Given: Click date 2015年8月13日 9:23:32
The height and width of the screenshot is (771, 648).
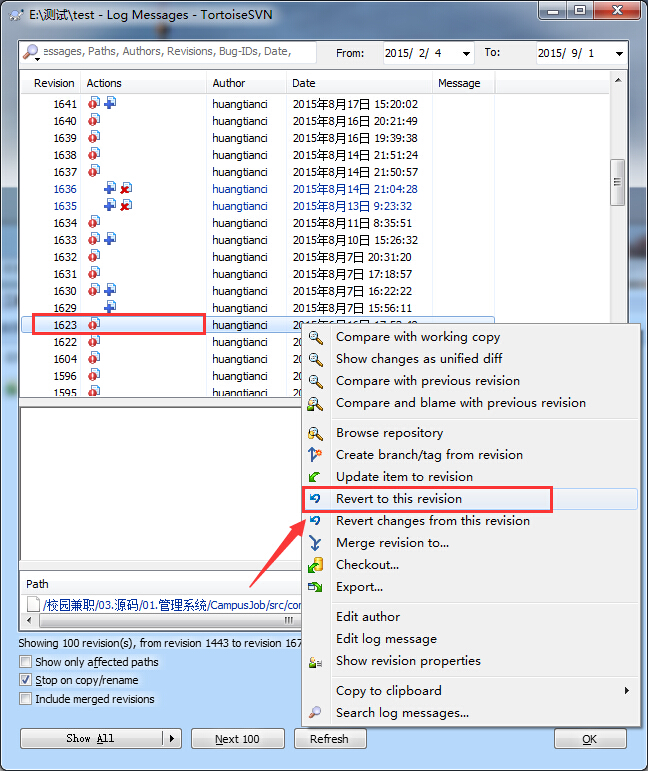Looking at the screenshot, I should 352,206.
